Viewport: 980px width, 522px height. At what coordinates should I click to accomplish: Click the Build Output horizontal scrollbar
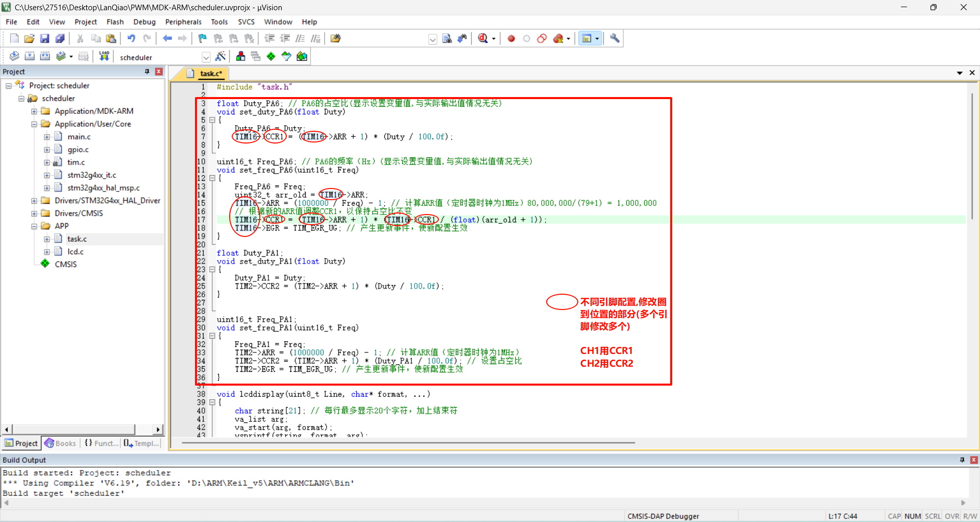485,503
